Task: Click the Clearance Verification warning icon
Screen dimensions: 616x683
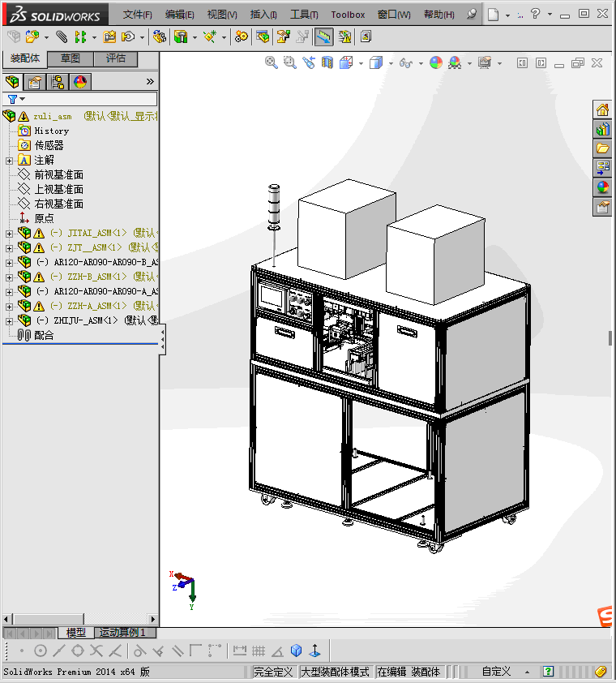Action: pos(344,37)
